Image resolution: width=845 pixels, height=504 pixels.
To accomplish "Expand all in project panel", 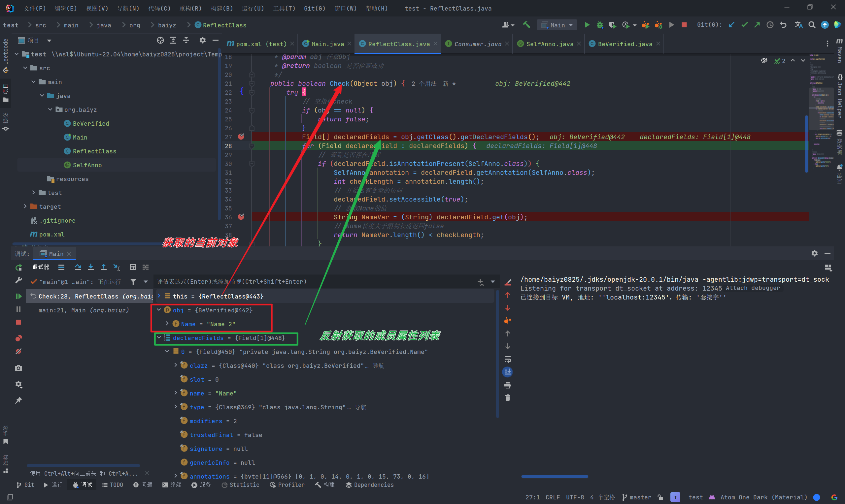I will coord(173,41).
